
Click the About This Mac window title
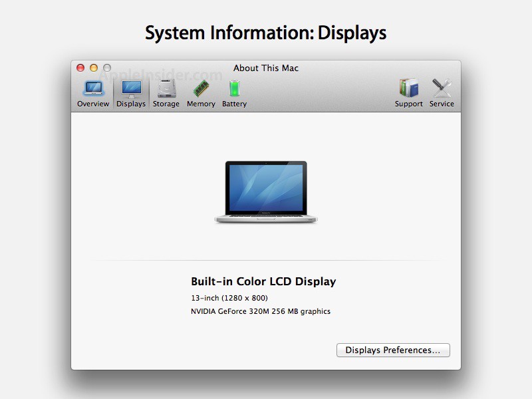[x=266, y=68]
